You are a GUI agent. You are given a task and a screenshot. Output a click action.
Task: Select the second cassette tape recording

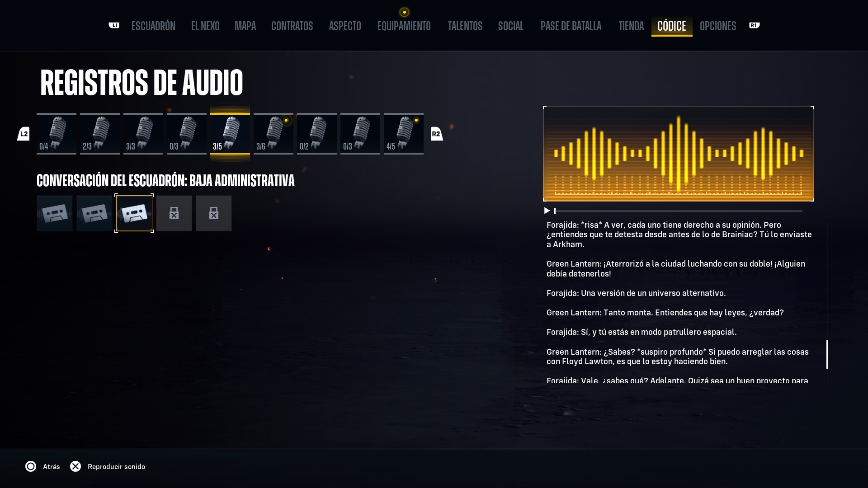94,213
